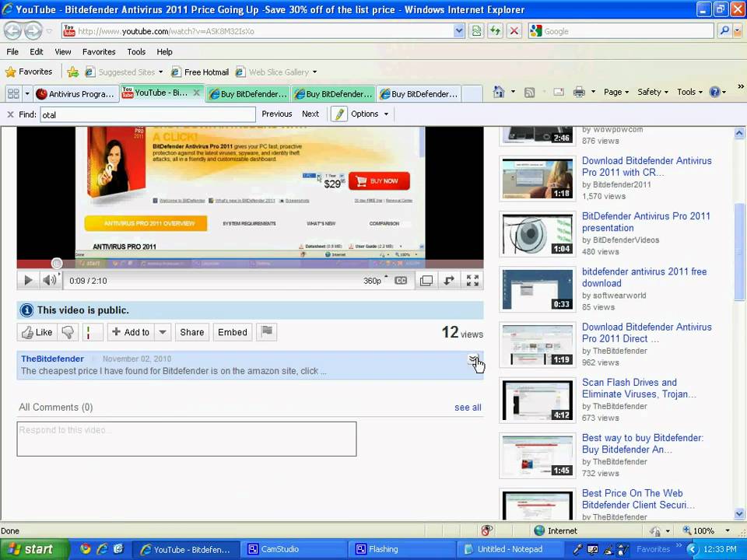Click Add to Favorites Bar star icon
Image resolution: width=747 pixels, height=560 pixels.
[72, 72]
